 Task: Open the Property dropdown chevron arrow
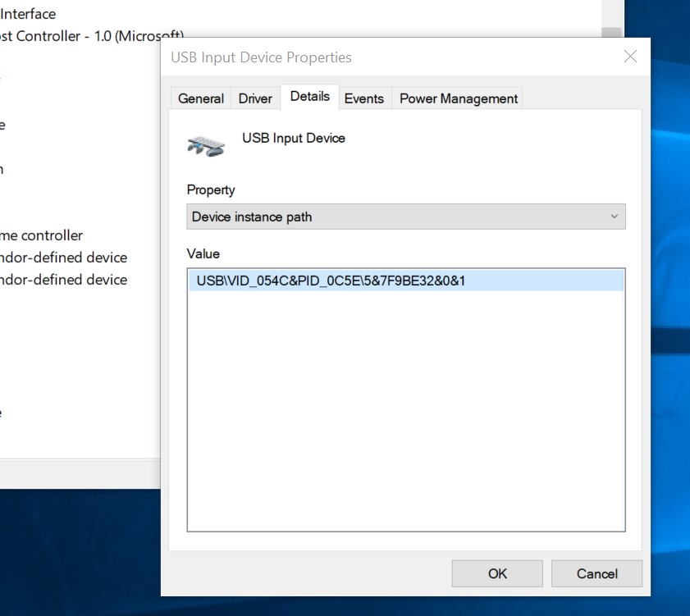[x=614, y=217]
